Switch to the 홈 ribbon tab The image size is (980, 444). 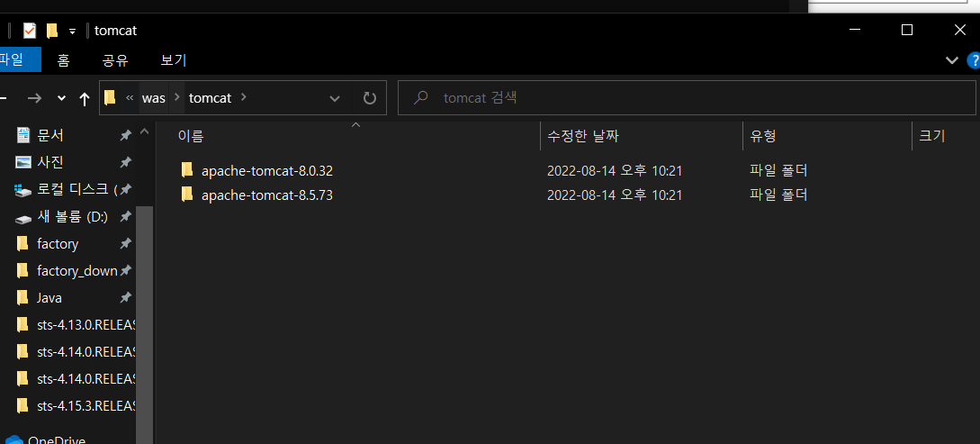coord(63,60)
